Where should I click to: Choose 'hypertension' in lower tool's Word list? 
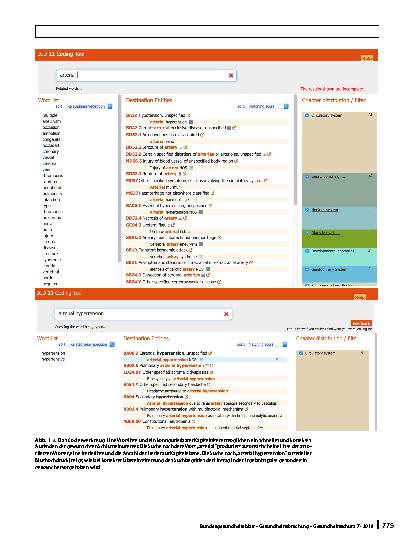pyautogui.click(x=53, y=353)
